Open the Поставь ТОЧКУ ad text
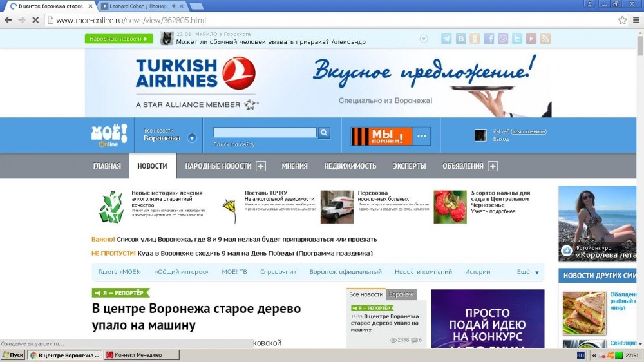Viewport: 644px width, 362px height. 279,196
